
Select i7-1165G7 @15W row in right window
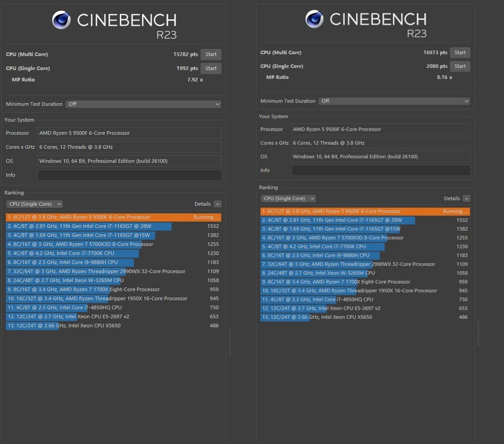pos(365,229)
